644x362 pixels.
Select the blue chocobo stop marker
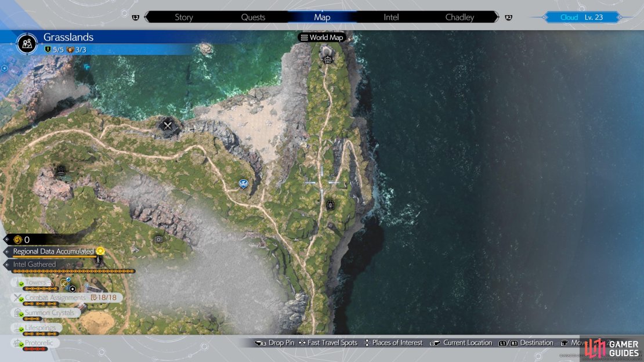244,183
